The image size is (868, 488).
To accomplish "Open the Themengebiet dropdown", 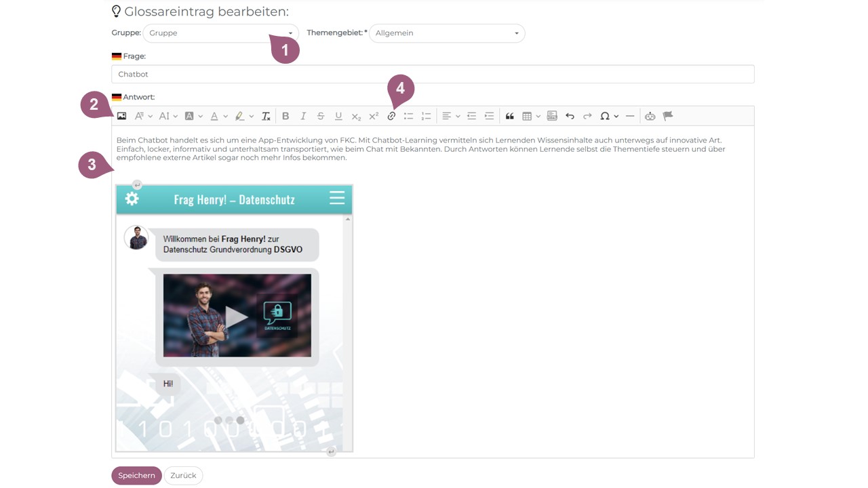I will 446,33.
